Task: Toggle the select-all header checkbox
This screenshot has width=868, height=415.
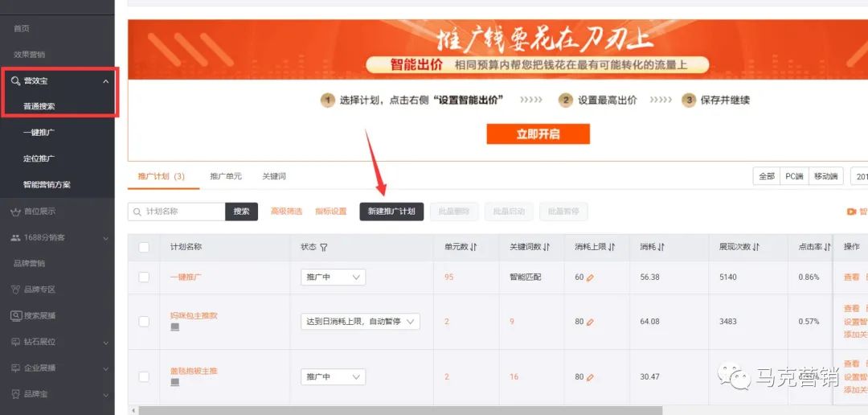Action: coord(144,247)
